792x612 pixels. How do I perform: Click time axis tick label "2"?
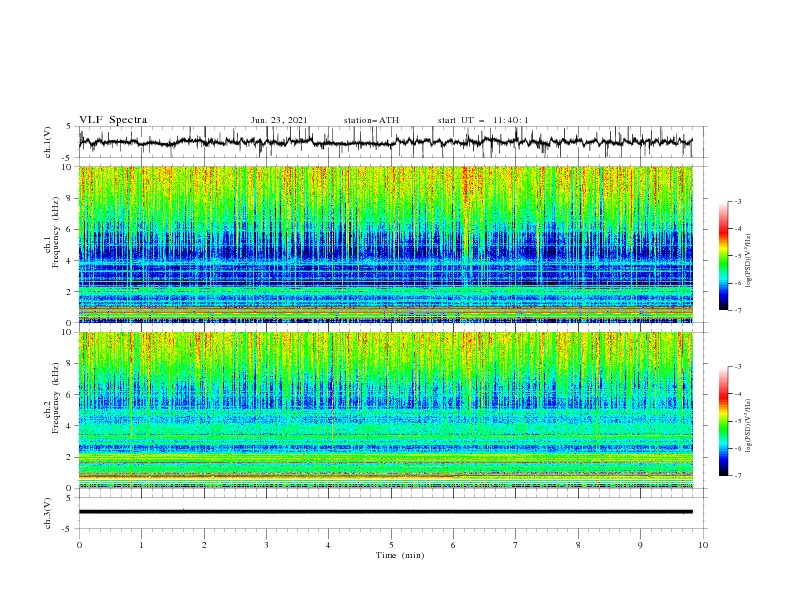point(204,545)
